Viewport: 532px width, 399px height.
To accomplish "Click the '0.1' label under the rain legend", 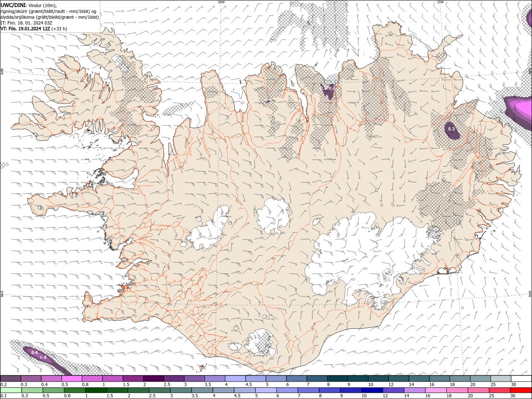I will click(3, 396).
